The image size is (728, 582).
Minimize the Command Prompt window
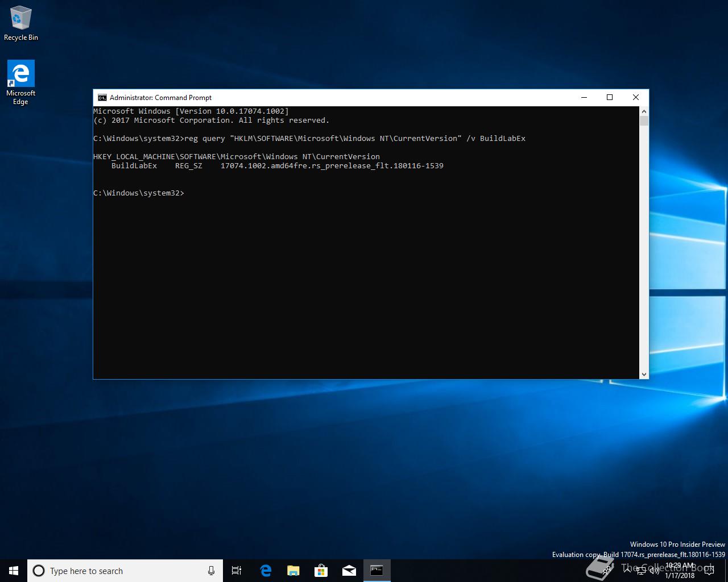click(584, 98)
